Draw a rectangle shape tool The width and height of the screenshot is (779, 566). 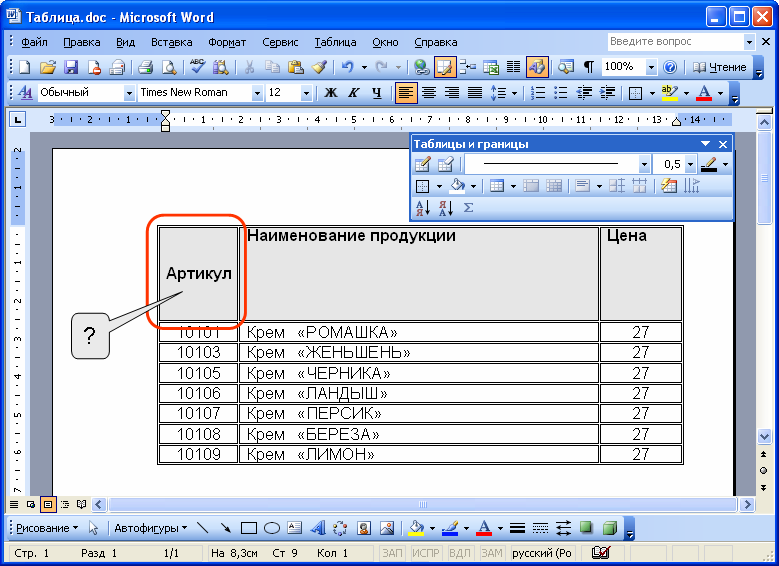248,528
